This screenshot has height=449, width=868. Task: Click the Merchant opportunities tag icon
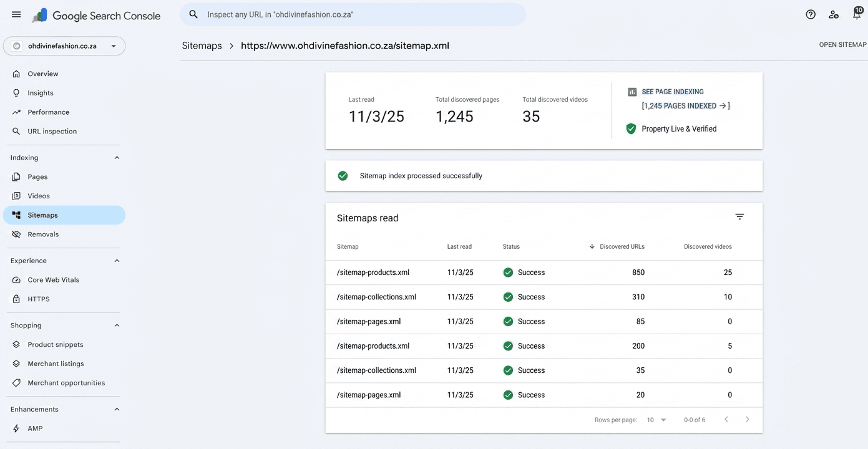click(16, 383)
